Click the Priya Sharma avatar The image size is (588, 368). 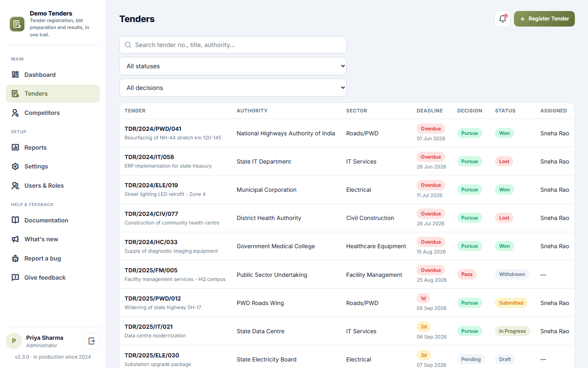coord(14,341)
